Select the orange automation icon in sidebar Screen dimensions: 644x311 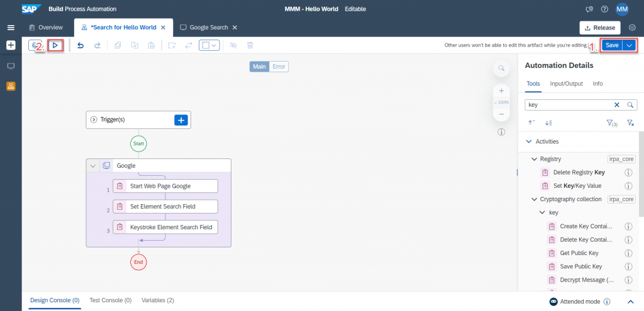coord(11,85)
